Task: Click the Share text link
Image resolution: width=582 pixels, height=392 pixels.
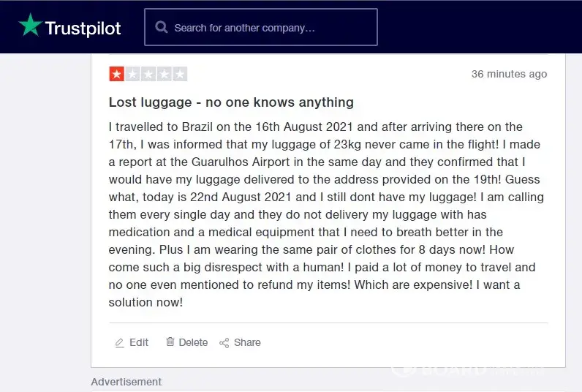Action: click(x=247, y=342)
